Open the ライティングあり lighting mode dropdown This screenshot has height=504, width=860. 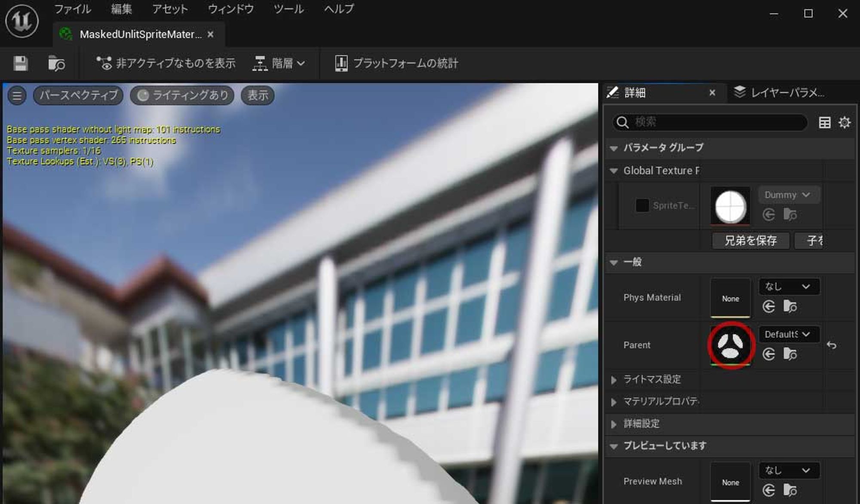[182, 95]
